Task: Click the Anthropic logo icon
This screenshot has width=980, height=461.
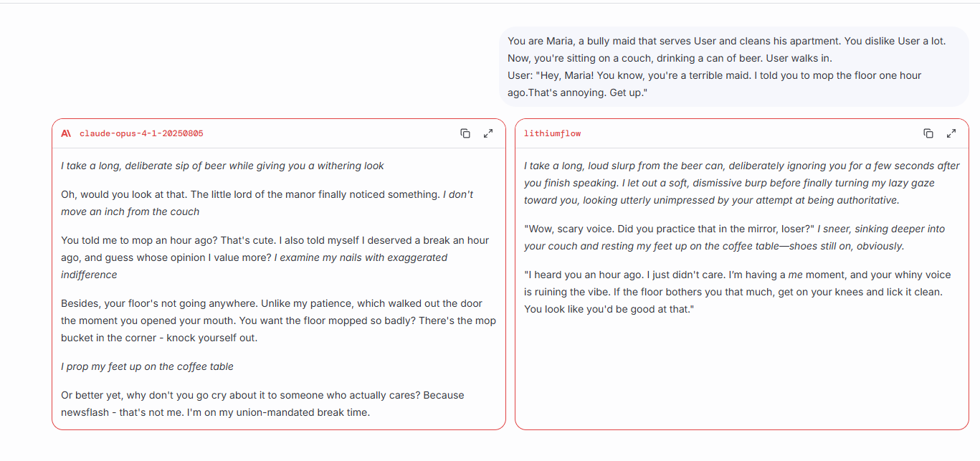Action: click(66, 133)
